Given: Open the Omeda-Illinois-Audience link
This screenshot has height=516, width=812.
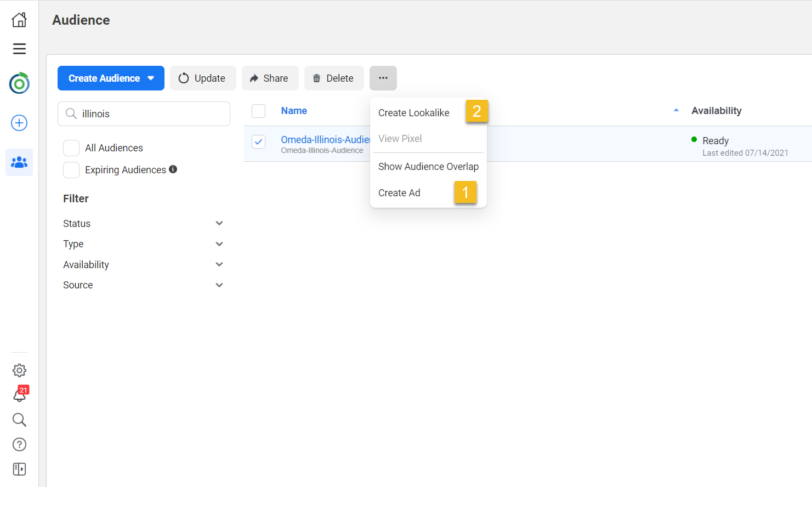Looking at the screenshot, I should (x=325, y=140).
